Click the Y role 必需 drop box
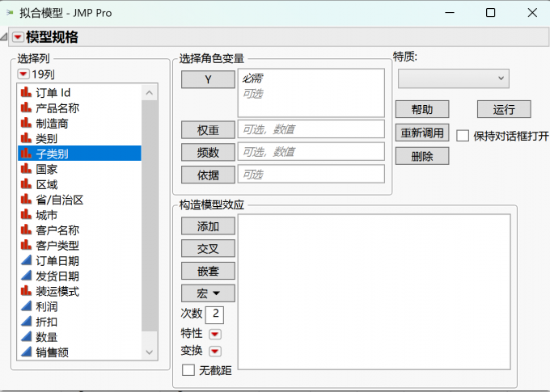The image size is (550, 392). click(311, 93)
